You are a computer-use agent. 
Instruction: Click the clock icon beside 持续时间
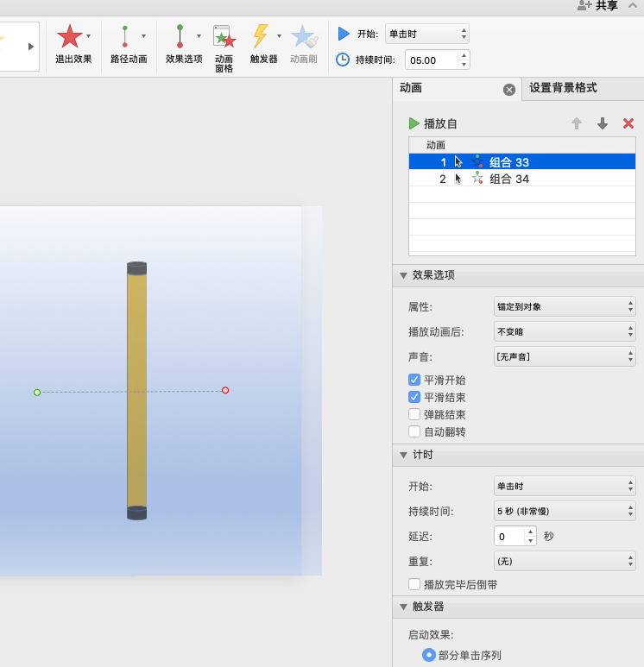point(343,60)
